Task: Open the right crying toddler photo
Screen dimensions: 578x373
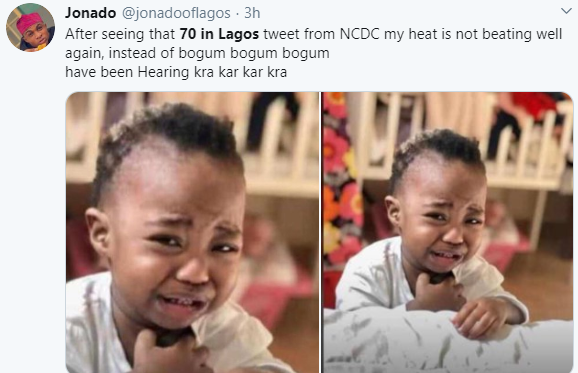Action: (448, 232)
